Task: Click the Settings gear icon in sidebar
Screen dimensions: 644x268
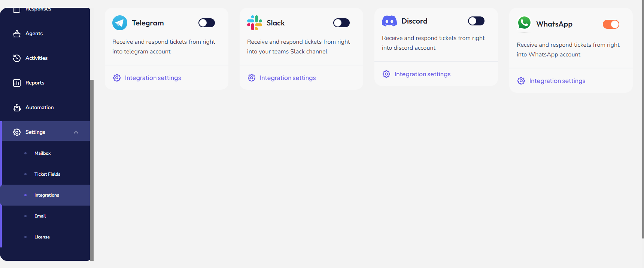Action: coord(17,132)
